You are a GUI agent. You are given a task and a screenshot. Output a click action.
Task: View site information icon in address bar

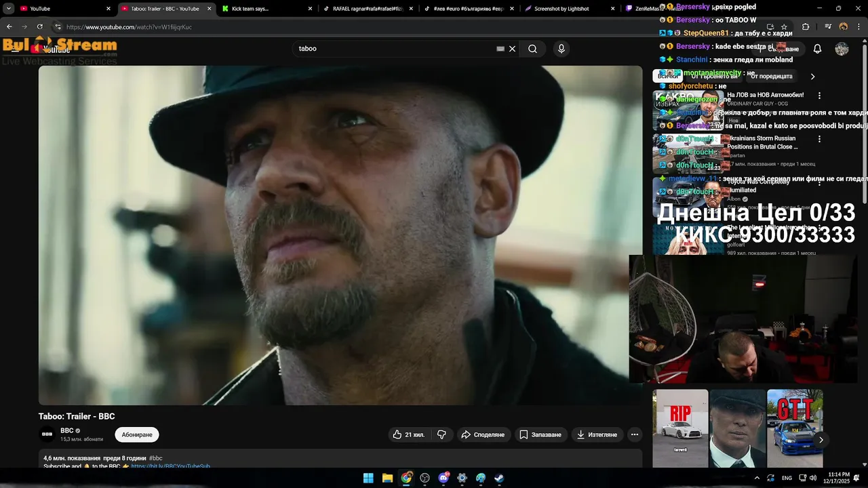point(58,27)
